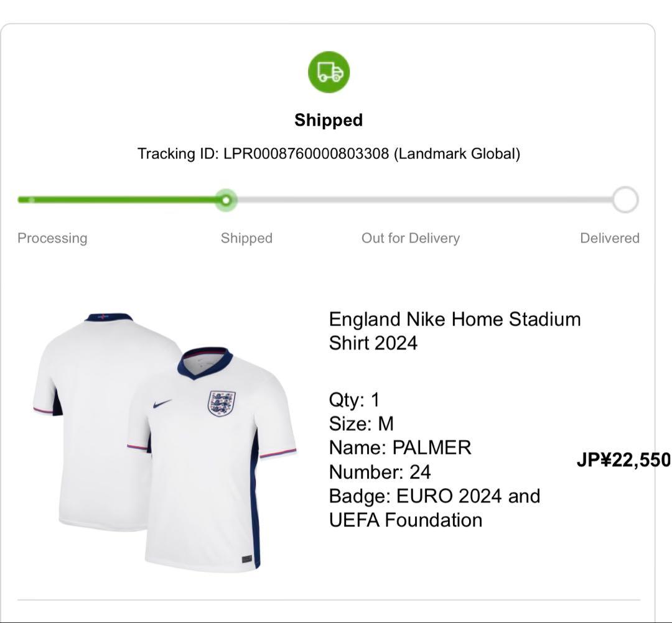The height and width of the screenshot is (623, 672).
Task: Click the Delivered stage label
Action: [x=610, y=238]
